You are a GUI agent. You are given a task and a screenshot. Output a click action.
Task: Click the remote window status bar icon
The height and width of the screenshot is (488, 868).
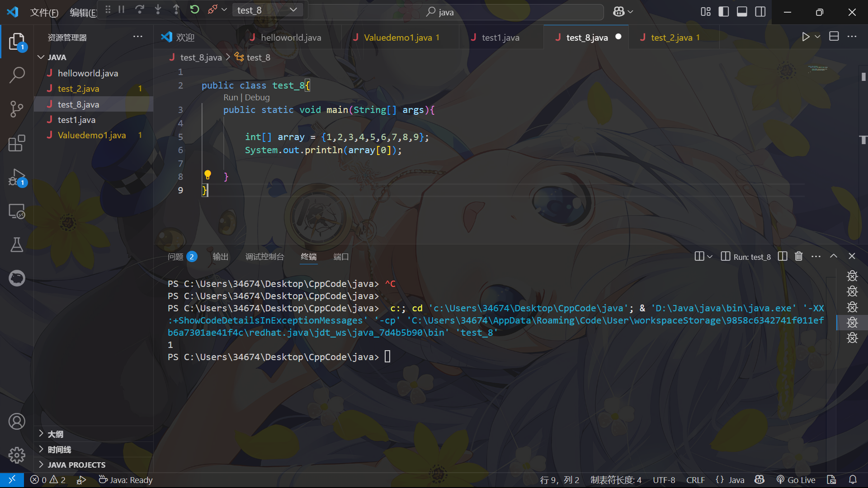(12, 480)
